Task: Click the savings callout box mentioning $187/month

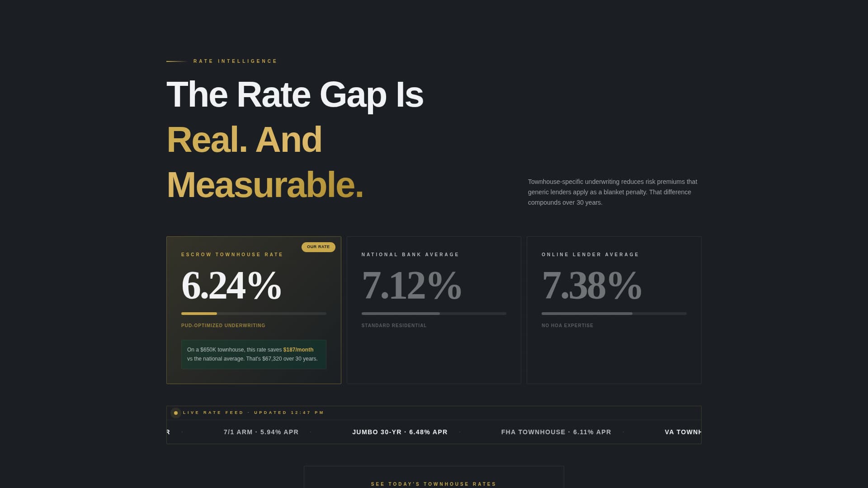Action: pos(254,354)
